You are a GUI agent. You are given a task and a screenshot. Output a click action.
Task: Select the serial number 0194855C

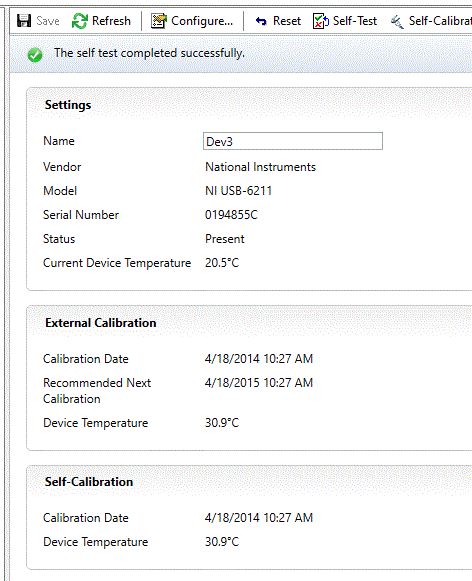pos(231,215)
